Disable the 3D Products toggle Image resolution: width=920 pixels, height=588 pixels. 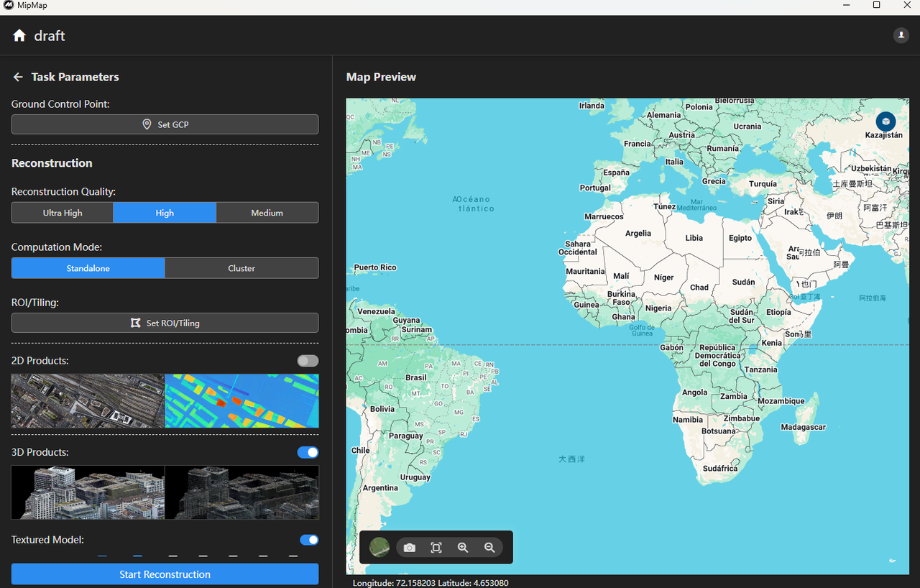tap(308, 452)
